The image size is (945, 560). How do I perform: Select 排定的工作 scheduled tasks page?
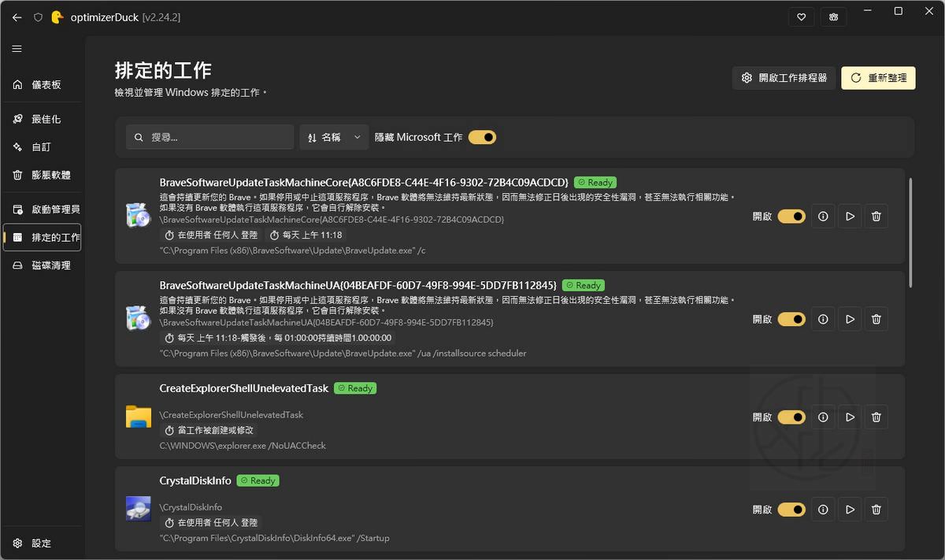pyautogui.click(x=43, y=237)
